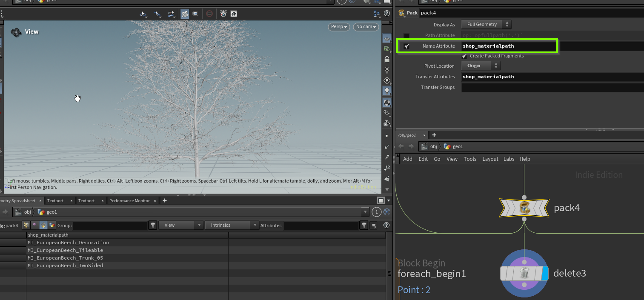
Task: Toggle the Name Attribute checkbox
Action: 406,46
